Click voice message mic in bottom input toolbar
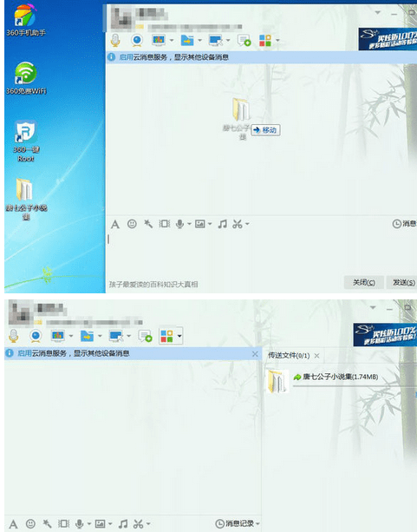417x532 pixels. 80,524
